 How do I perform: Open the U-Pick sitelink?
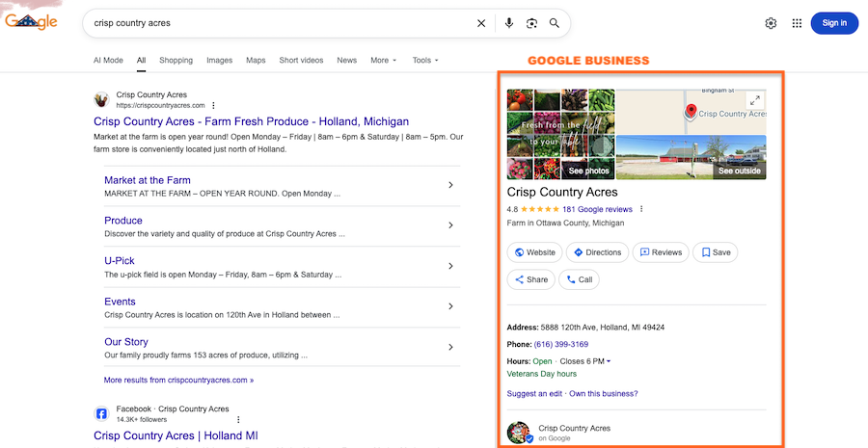pos(120,261)
